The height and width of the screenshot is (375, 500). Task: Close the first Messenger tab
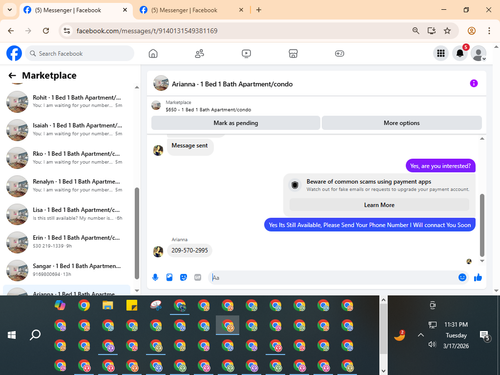(125, 10)
